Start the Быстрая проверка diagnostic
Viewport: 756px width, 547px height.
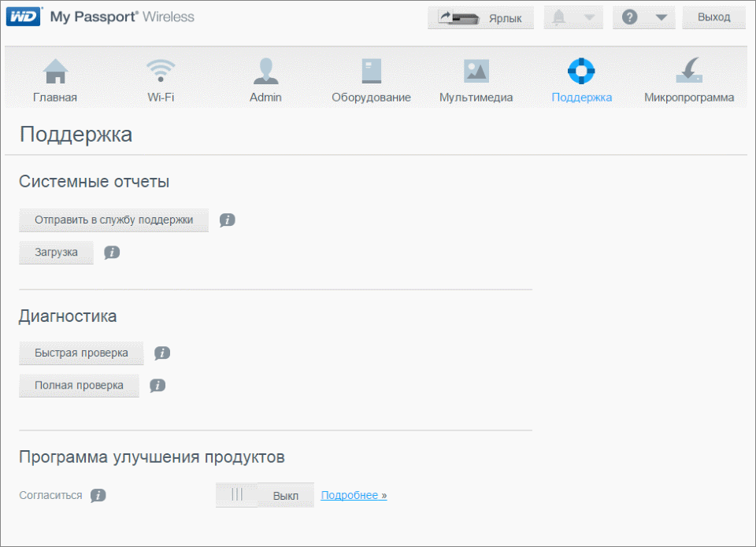click(x=81, y=353)
